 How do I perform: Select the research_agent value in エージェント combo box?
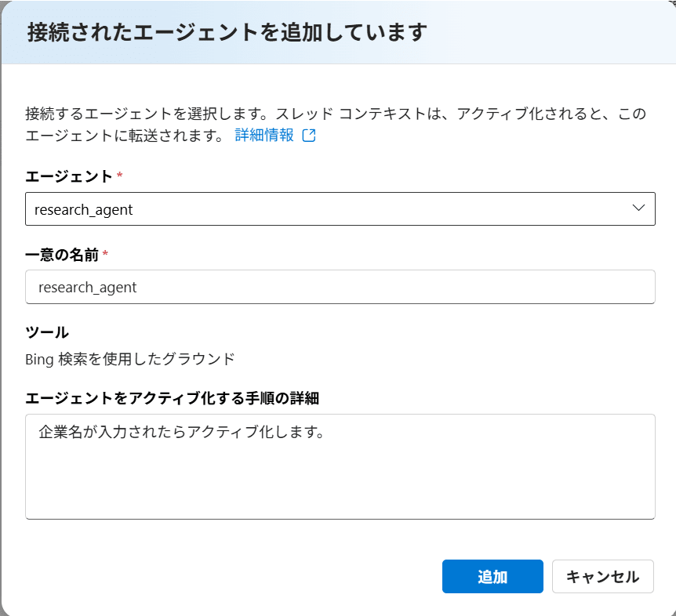pos(84,210)
